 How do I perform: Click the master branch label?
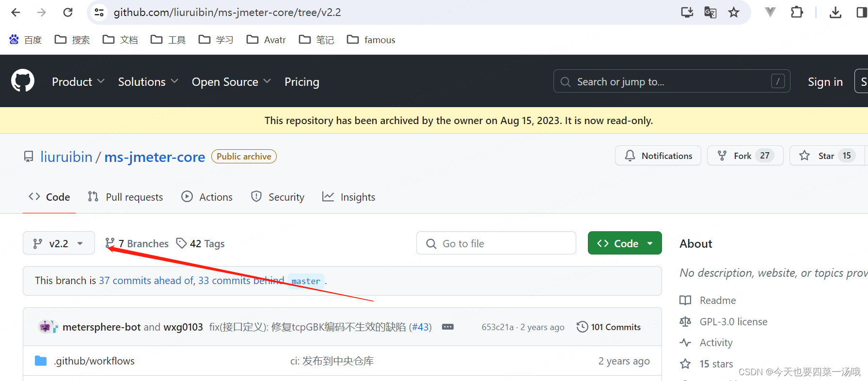coord(306,281)
